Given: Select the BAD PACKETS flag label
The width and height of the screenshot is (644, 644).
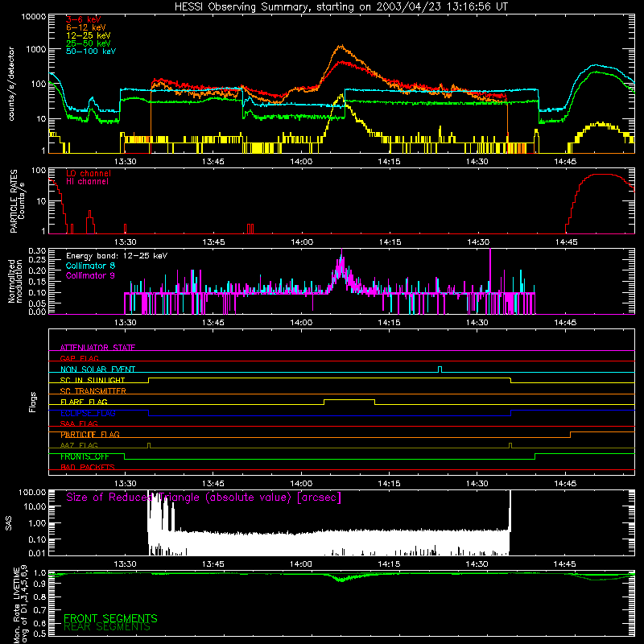Looking at the screenshot, I should coord(88,467).
